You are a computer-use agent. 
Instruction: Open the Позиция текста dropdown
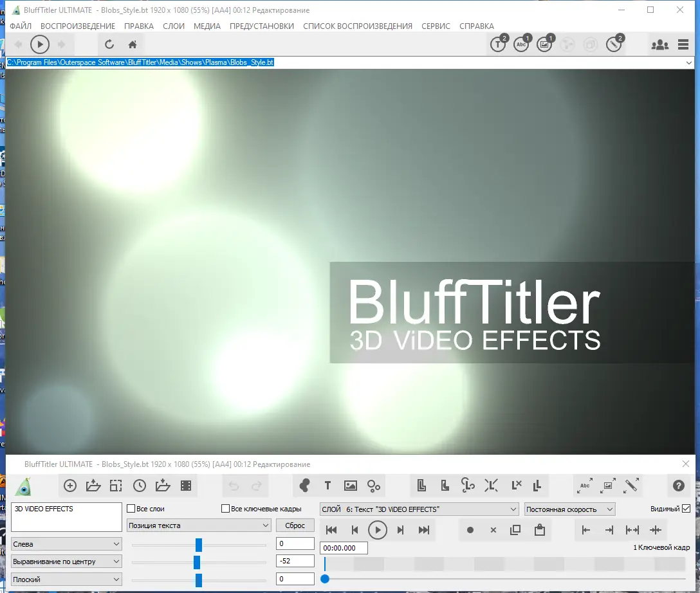pyautogui.click(x=198, y=525)
